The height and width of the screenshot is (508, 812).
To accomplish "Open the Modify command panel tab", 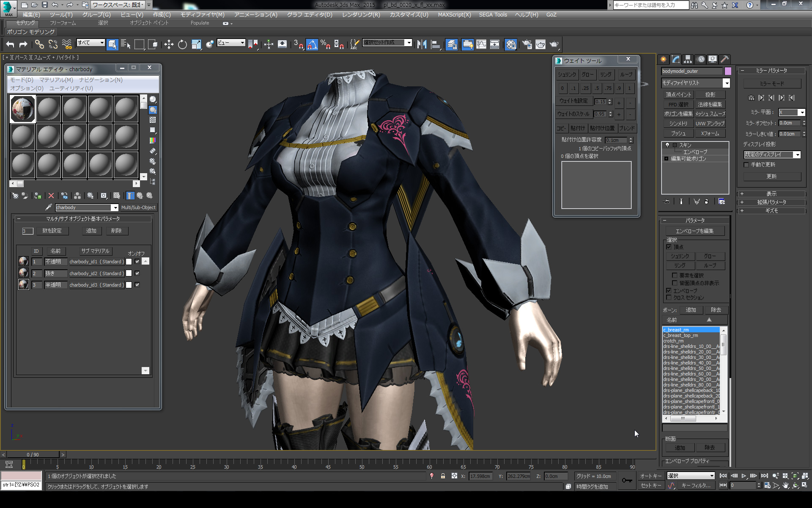I will pyautogui.click(x=676, y=59).
